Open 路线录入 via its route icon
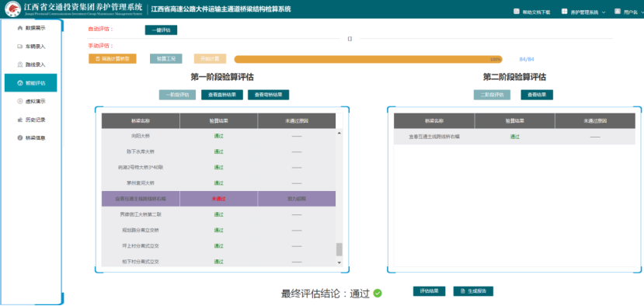Screen dimensions: 644x306 tap(19, 64)
